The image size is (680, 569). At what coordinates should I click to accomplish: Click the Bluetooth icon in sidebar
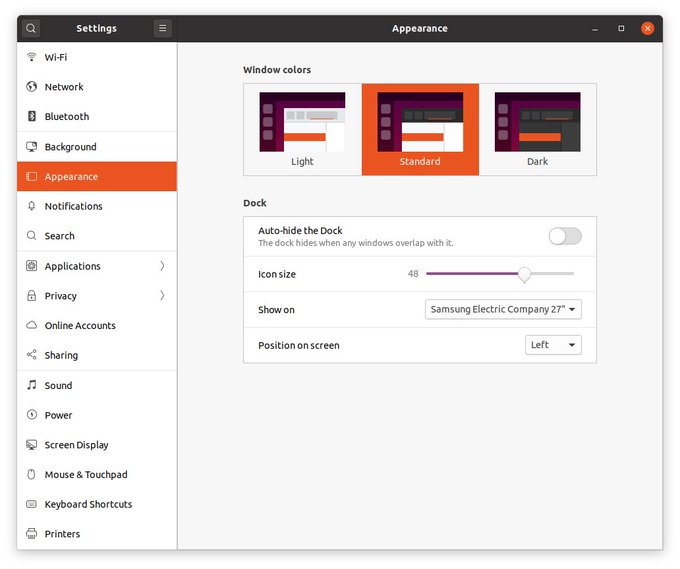coord(32,116)
